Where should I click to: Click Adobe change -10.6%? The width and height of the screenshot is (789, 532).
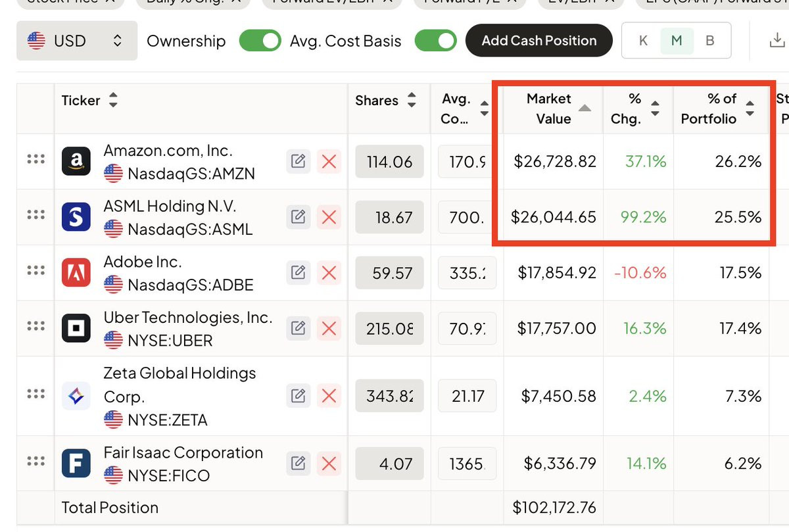[x=640, y=272]
